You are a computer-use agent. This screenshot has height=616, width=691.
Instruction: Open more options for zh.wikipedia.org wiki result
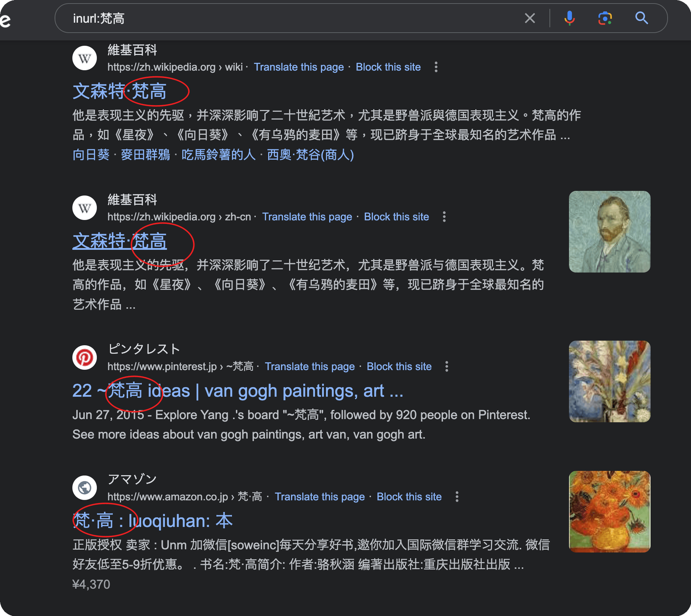(x=436, y=67)
